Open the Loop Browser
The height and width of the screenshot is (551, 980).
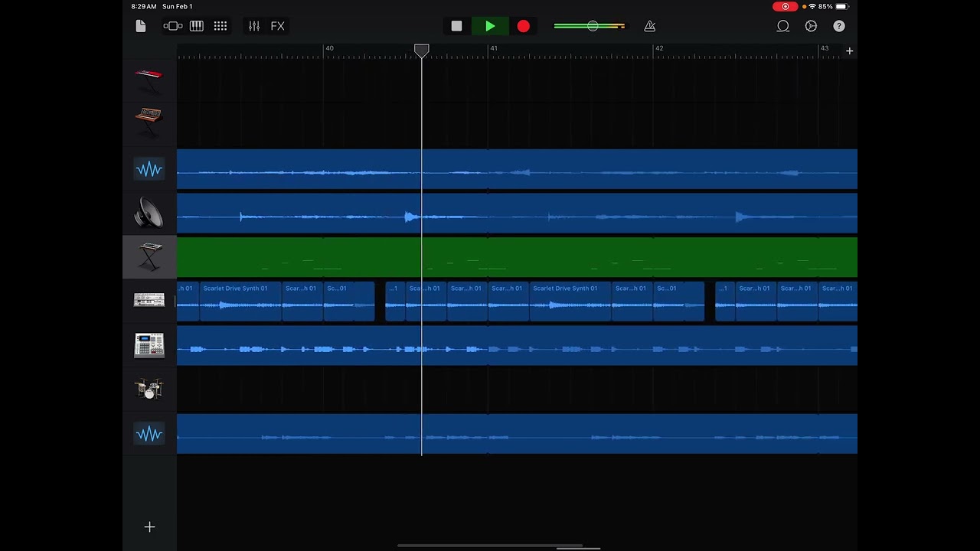click(x=782, y=26)
